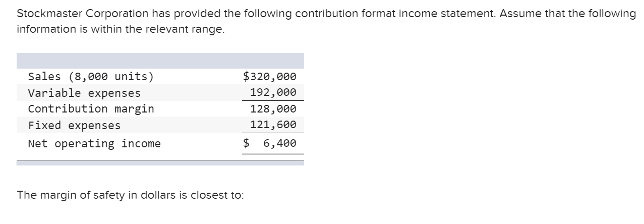This screenshot has height=224, width=644.
Task: Click the Contribution margin row label
Action: pyautogui.click(x=91, y=109)
